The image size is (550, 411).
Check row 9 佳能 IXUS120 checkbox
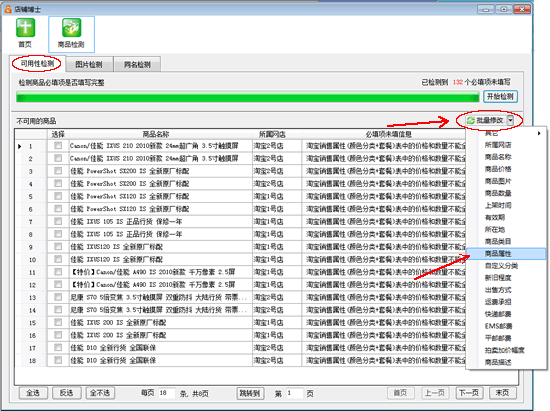[58, 247]
